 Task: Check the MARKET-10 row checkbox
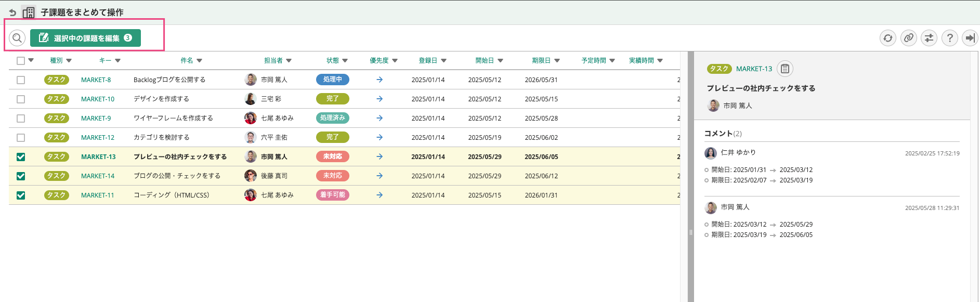21,99
